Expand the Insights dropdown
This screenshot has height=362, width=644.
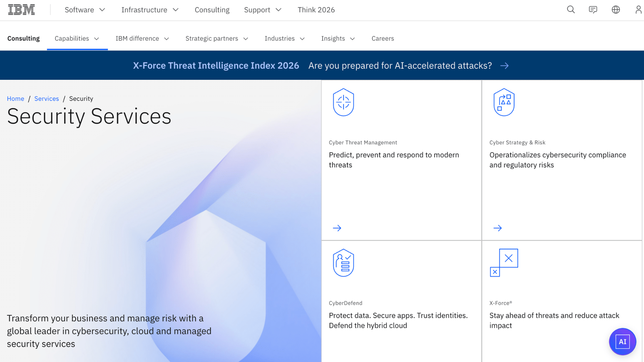click(x=338, y=39)
